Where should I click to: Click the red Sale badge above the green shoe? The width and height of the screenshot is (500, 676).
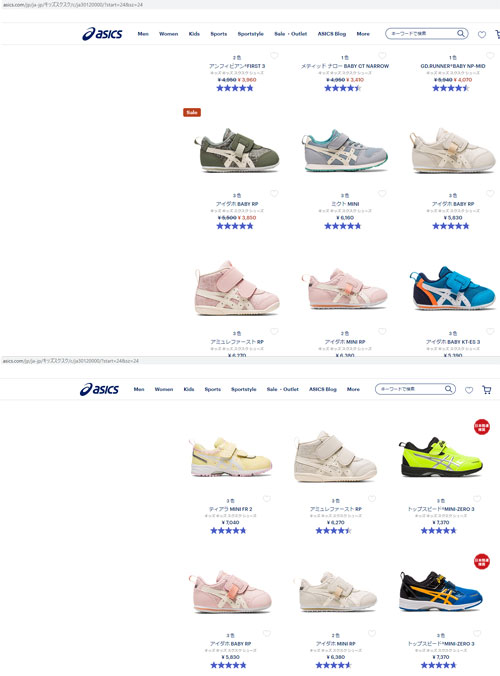click(x=192, y=113)
